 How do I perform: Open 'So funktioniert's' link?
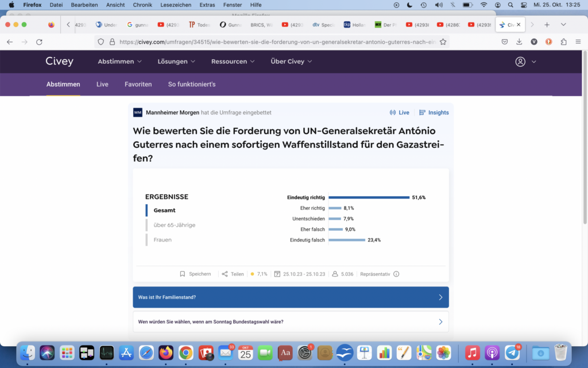[x=192, y=85]
